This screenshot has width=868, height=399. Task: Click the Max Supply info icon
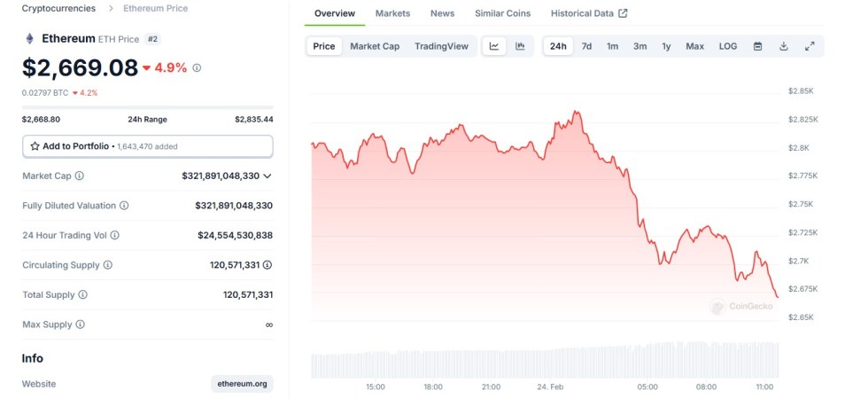tap(81, 325)
